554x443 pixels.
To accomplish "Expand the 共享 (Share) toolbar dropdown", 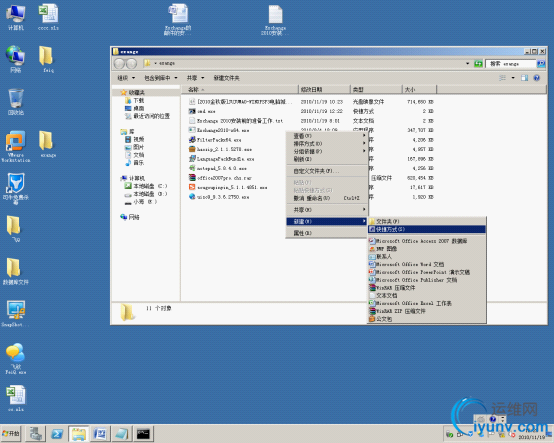I will (195, 78).
